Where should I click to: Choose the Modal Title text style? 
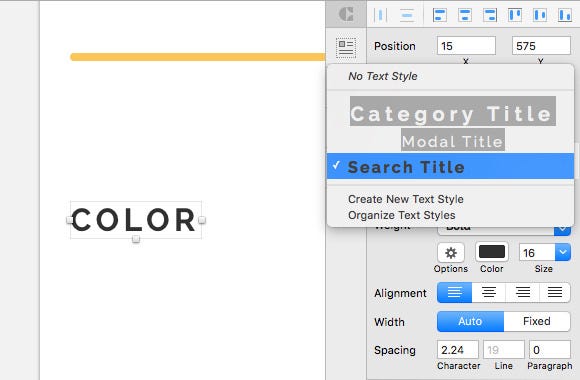tap(453, 140)
